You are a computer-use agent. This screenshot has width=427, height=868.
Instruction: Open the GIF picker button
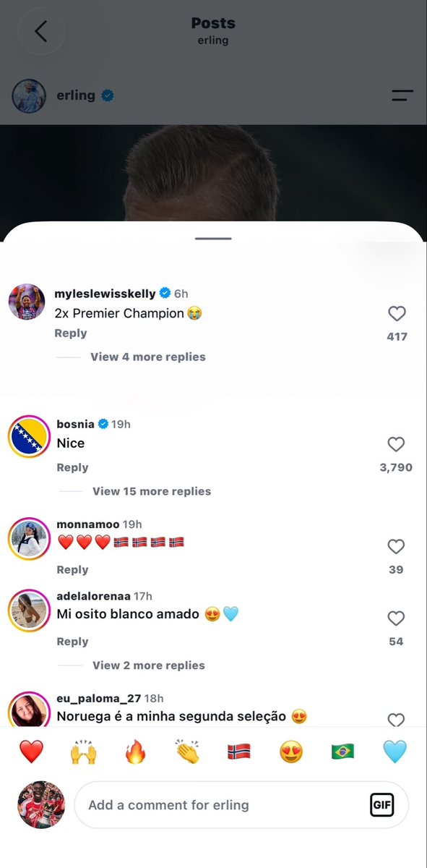tap(382, 804)
